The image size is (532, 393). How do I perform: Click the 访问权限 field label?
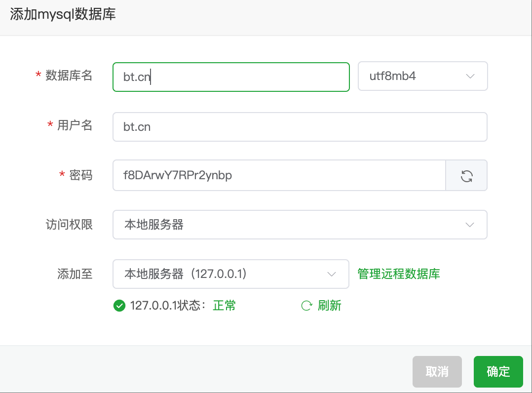coord(69,225)
